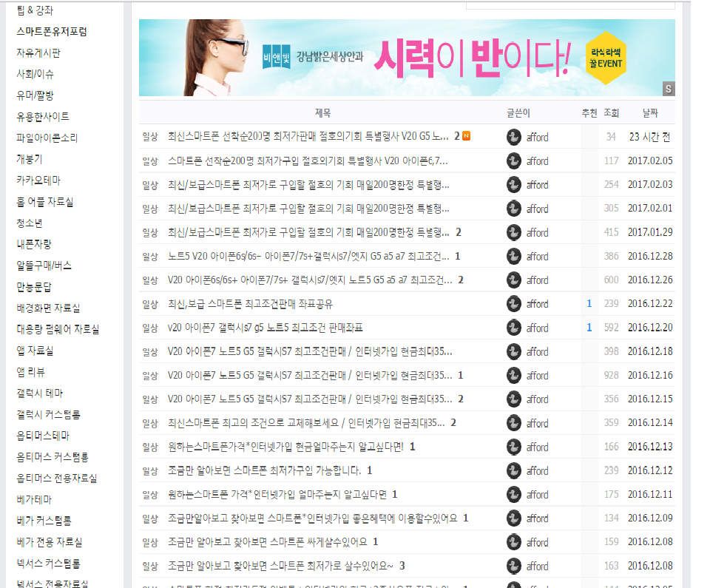Screen dimensions: 710x588
Task: Click author avatar on the 2016.12.16 post
Action: coord(514,375)
